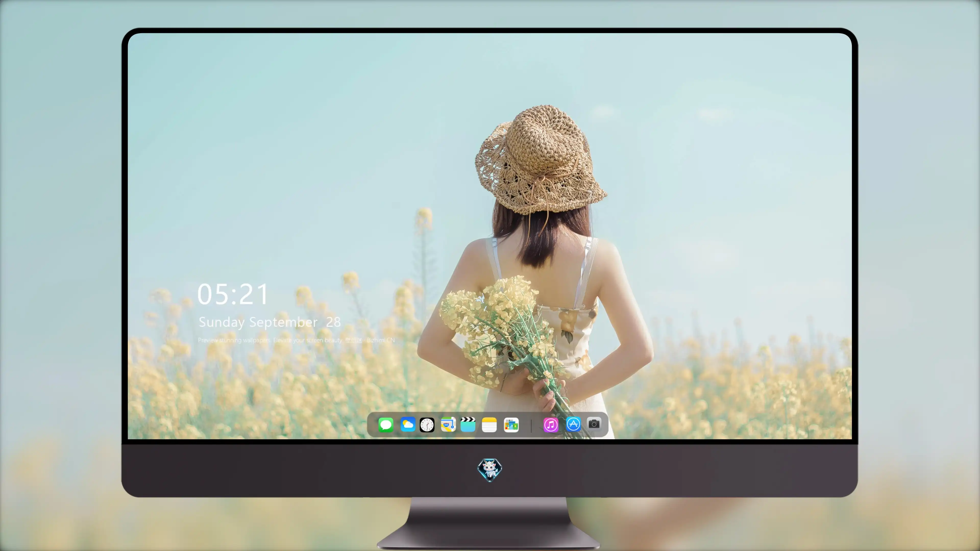Open the blue App Store icon

(573, 424)
